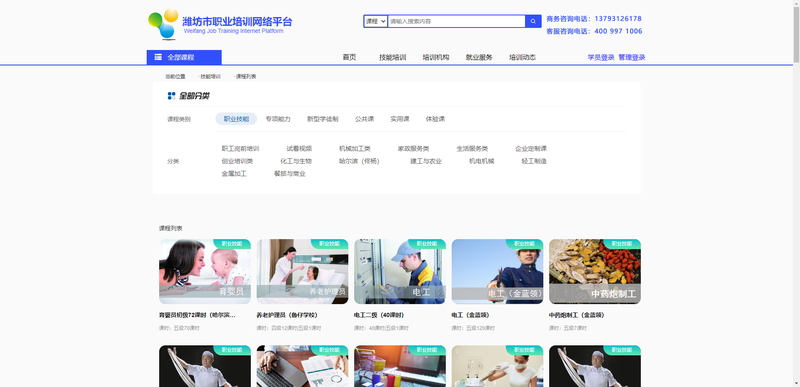This screenshot has width=800, height=387.
Task: Click the 学员登录 link
Action: [x=601, y=58]
